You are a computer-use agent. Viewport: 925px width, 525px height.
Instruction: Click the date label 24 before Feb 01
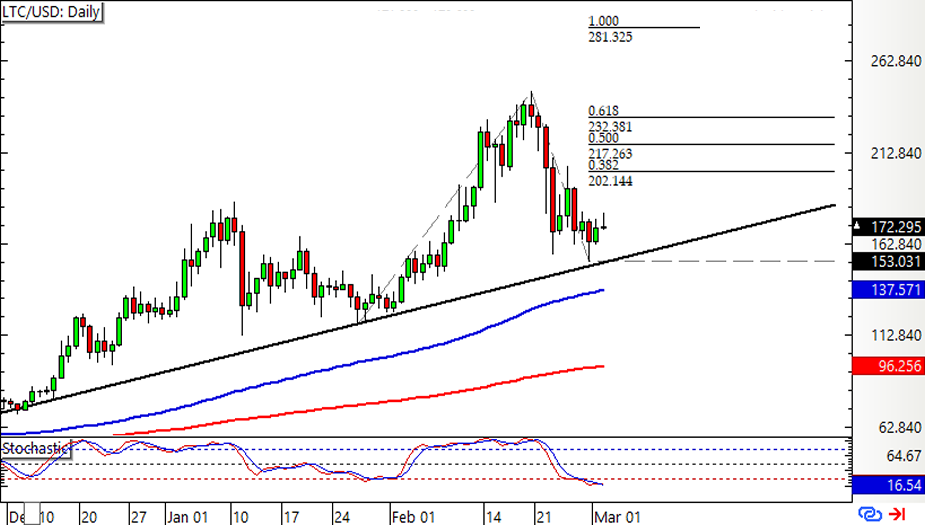coord(342,517)
